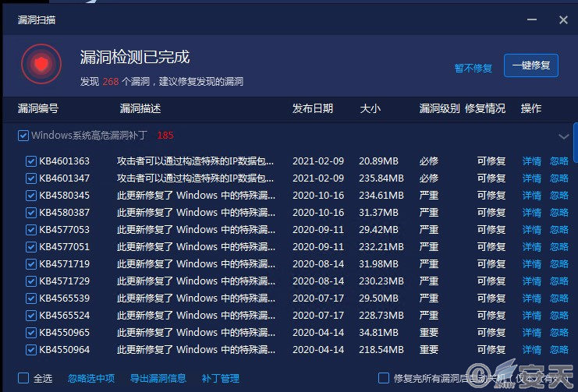
Task: Click 忽略 for KB4565524
Action: [x=558, y=316]
